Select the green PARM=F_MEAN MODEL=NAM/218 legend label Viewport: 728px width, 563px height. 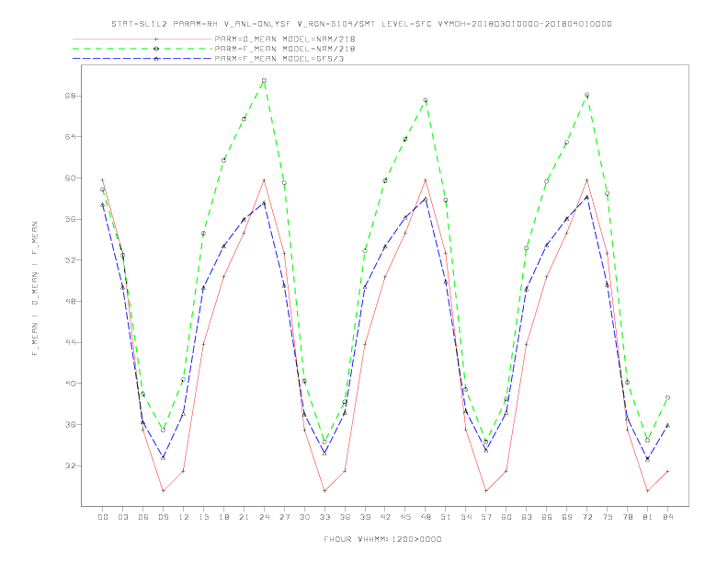pyautogui.click(x=285, y=49)
